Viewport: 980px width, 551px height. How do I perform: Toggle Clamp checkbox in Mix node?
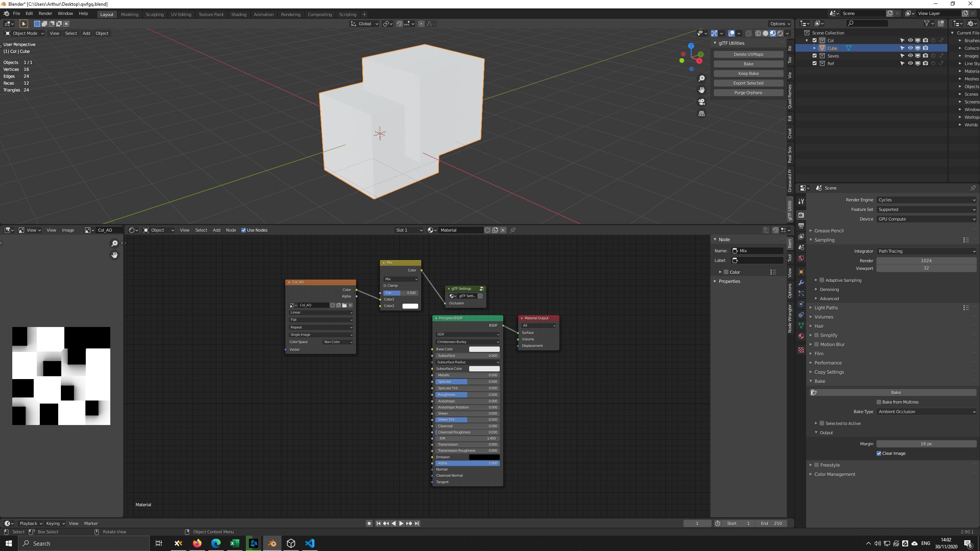pos(385,286)
